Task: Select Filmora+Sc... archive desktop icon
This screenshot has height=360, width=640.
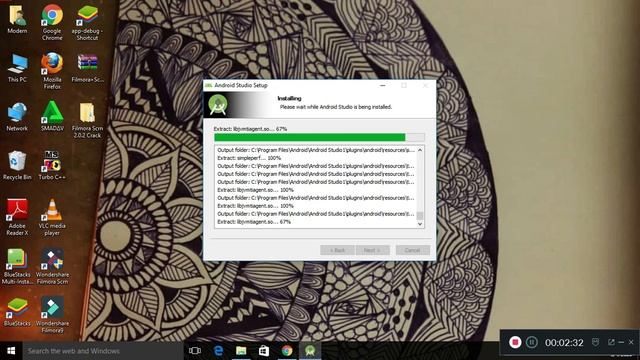Action: coord(87,68)
